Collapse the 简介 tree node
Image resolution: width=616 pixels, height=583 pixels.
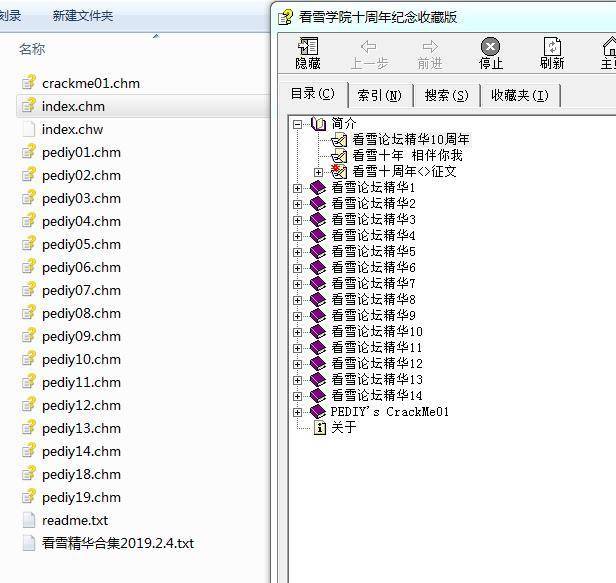297,125
